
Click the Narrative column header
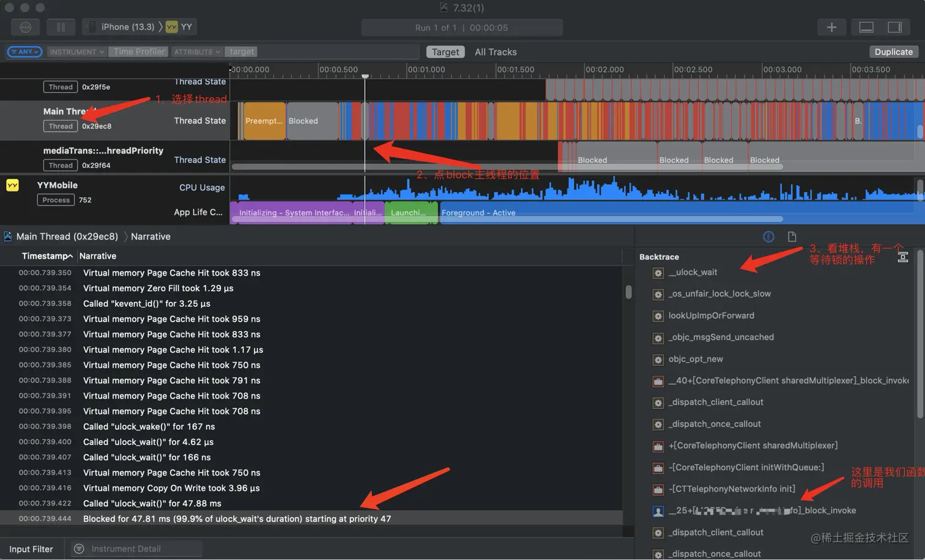98,256
